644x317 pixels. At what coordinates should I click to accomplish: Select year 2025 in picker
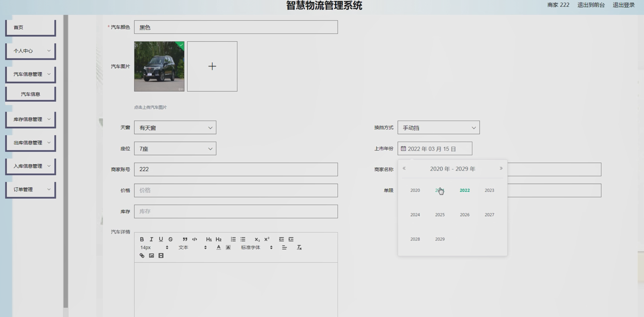[x=440, y=215]
